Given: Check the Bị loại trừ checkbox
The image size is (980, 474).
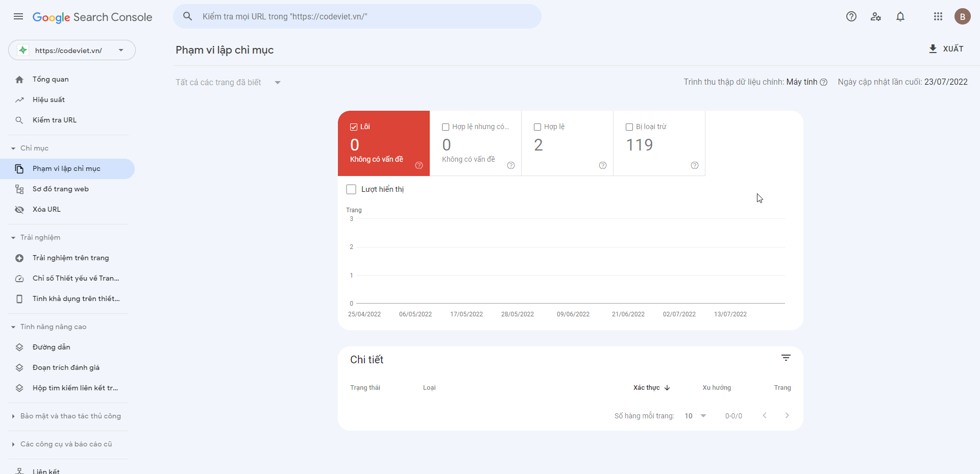Looking at the screenshot, I should (x=629, y=127).
